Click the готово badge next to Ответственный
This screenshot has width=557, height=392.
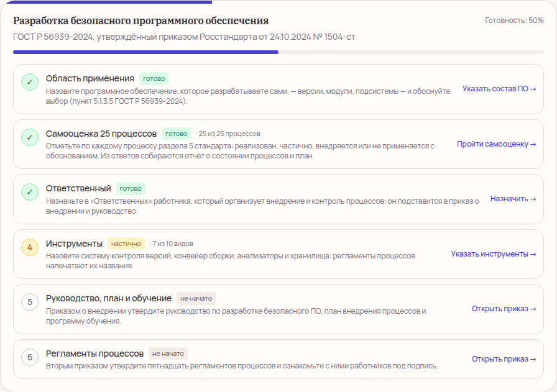pos(131,188)
